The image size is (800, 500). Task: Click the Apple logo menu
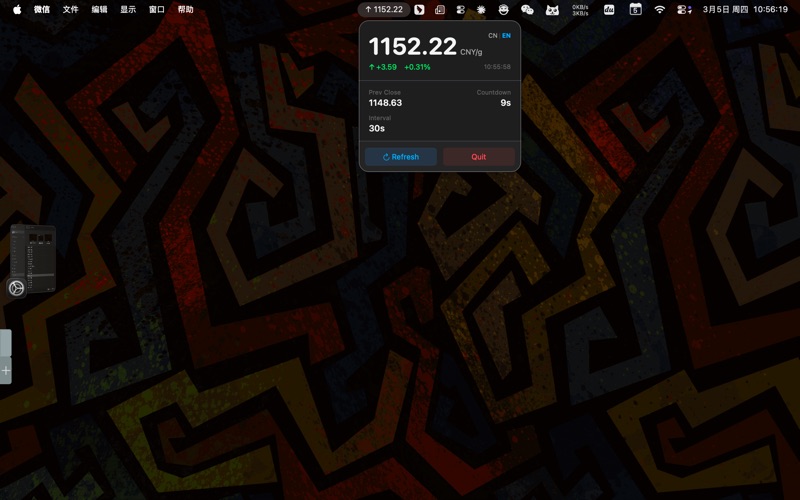(17, 9)
